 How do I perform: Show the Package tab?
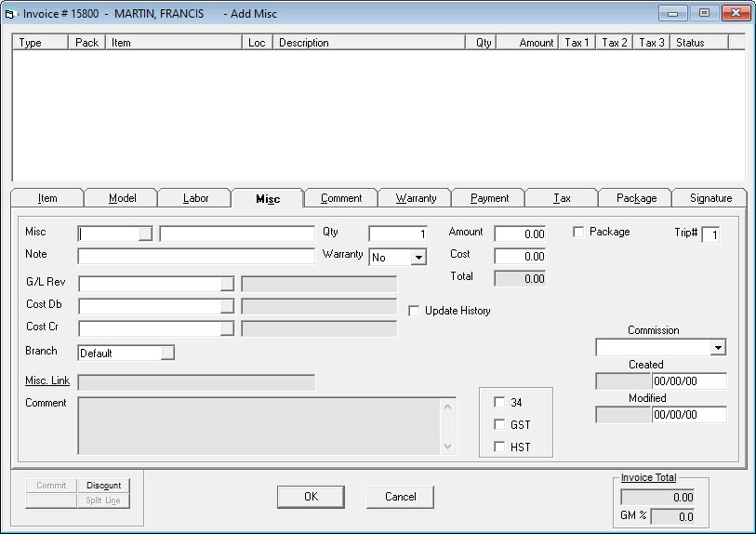tap(636, 198)
